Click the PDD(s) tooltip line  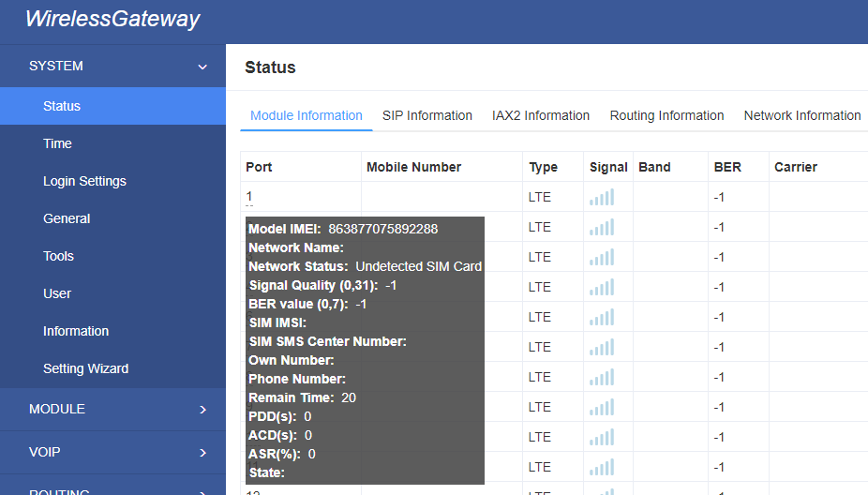[280, 416]
